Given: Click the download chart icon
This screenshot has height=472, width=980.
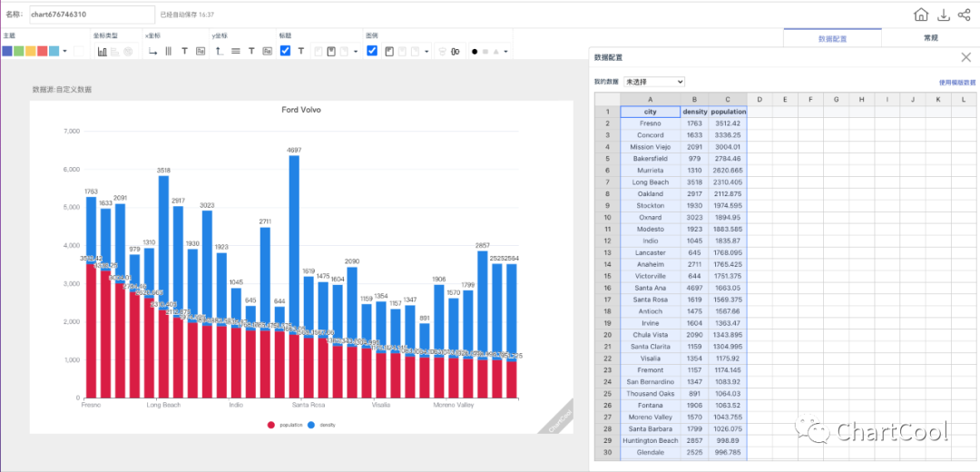Looking at the screenshot, I should 943,15.
